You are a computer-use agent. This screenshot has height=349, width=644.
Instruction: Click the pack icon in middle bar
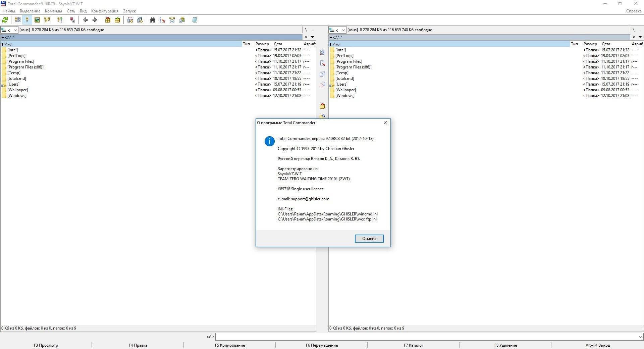coord(322,106)
